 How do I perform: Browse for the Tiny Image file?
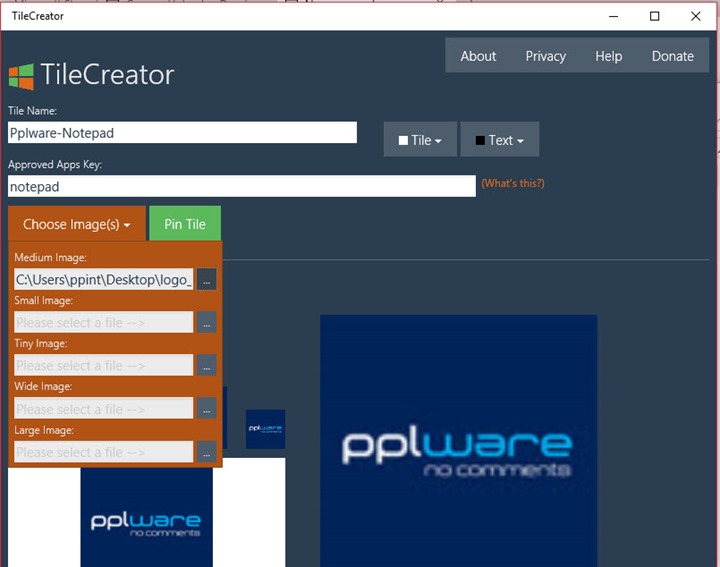pos(207,365)
